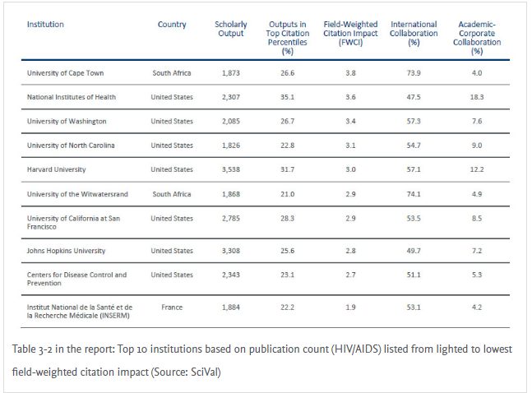Screen dimensions: 532x393
Task: Select University of Washington cell
Action: (67, 121)
